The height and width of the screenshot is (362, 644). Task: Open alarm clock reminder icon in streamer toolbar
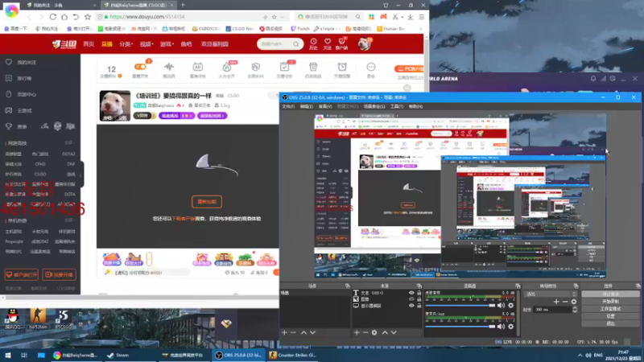(341, 67)
